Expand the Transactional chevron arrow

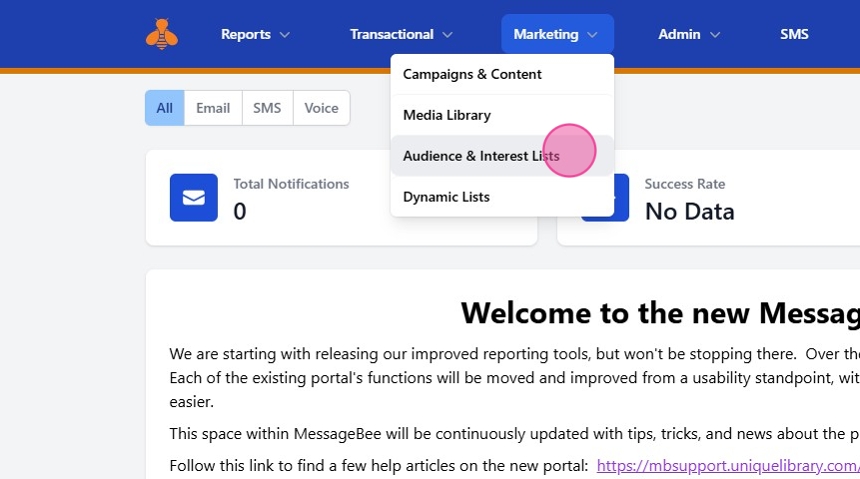coord(448,35)
